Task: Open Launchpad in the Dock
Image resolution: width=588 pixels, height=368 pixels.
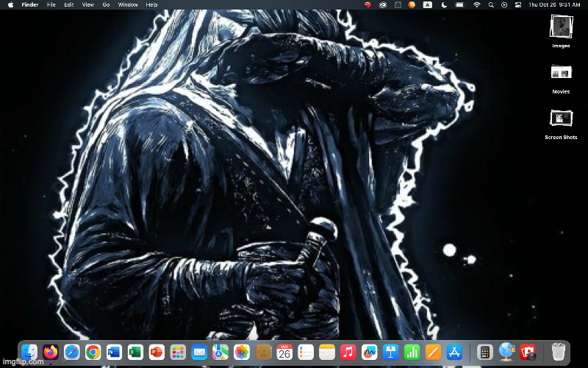Action: [178, 353]
